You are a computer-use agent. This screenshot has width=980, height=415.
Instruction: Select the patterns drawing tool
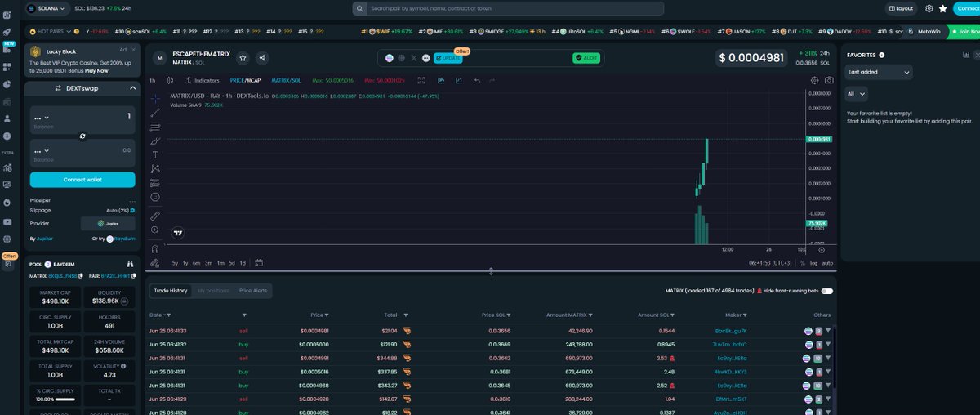155,168
